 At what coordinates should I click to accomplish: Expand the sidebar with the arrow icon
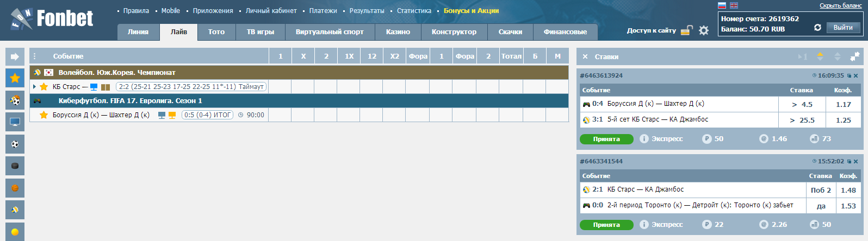[15, 56]
